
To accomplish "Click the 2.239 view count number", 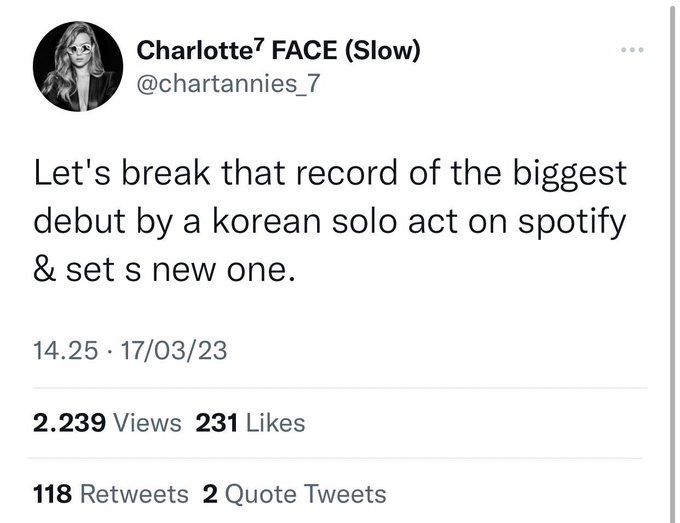I will 69,423.
